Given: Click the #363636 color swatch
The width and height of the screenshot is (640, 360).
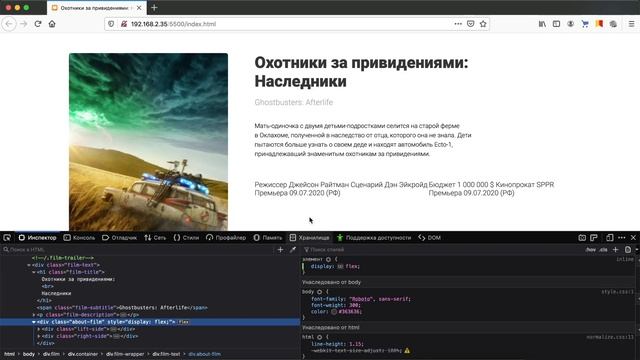Looking at the screenshot, I should click(x=334, y=312).
